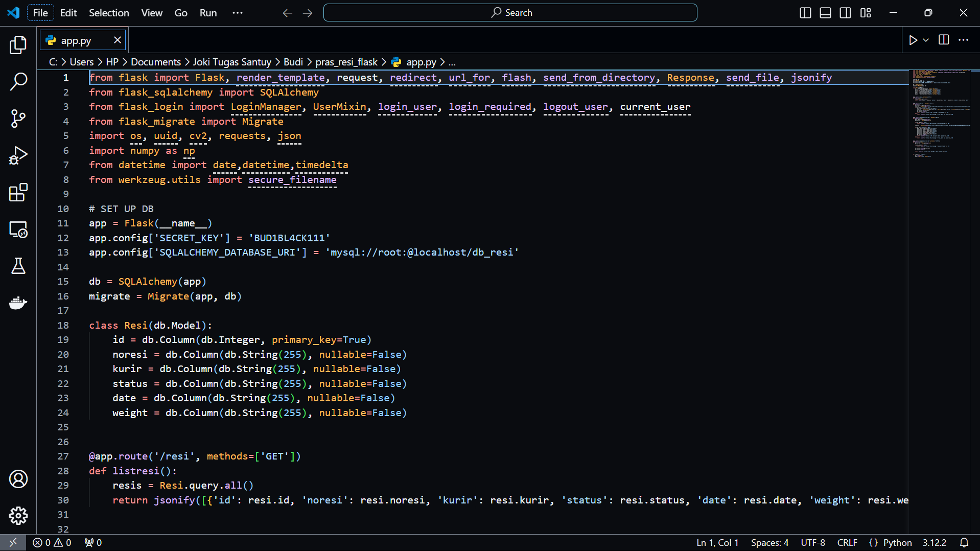Open the Edit menu
The image size is (980, 551).
(x=68, y=13)
